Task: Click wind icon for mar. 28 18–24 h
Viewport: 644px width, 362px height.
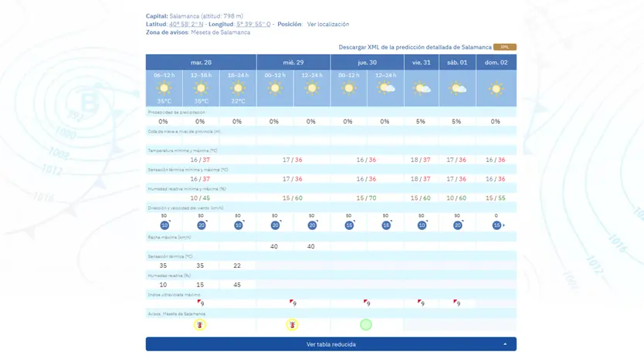Action: coord(239,225)
